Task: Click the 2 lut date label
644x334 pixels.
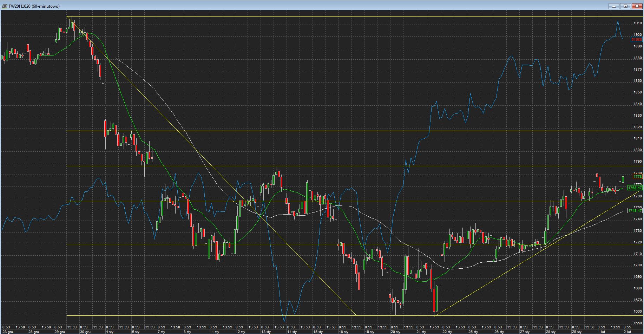Action: 627,332
